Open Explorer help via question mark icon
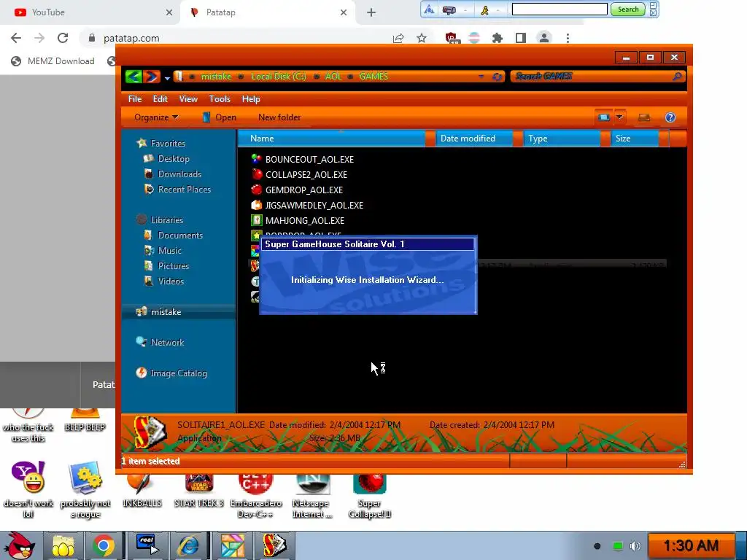This screenshot has width=747, height=560. pyautogui.click(x=670, y=117)
